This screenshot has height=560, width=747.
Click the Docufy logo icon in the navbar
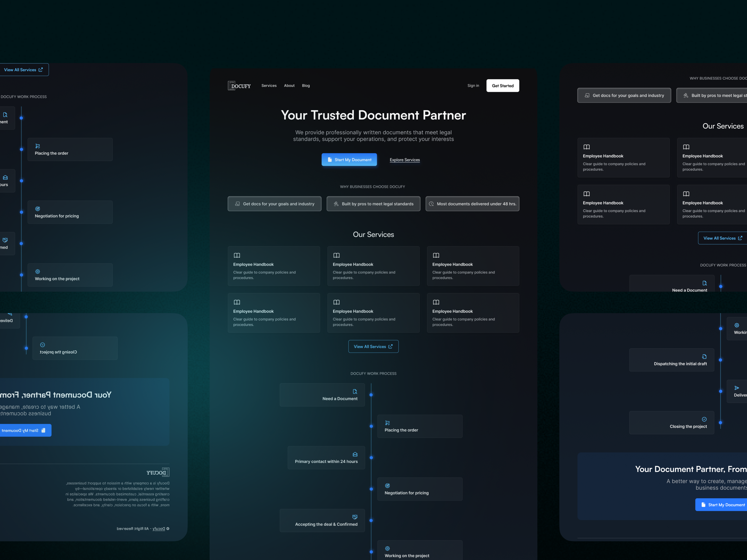[x=231, y=85]
